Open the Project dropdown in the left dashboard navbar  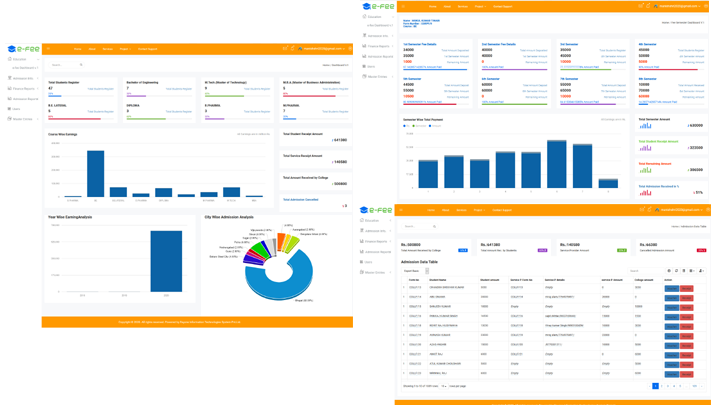125,48
